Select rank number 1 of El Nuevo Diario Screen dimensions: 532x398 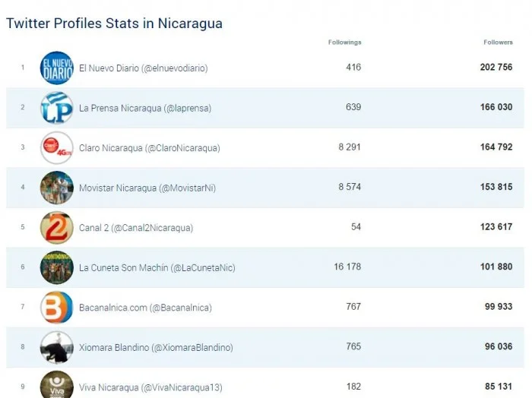23,68
